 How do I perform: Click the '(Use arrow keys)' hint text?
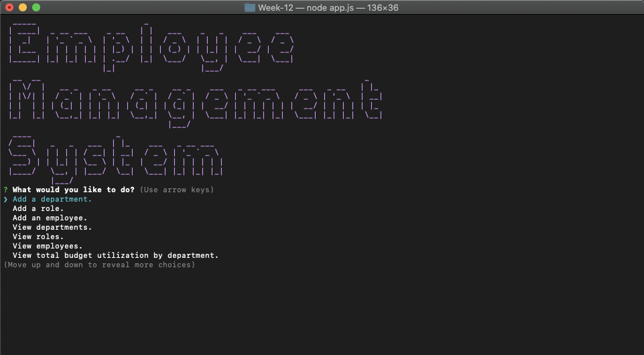[x=177, y=190]
